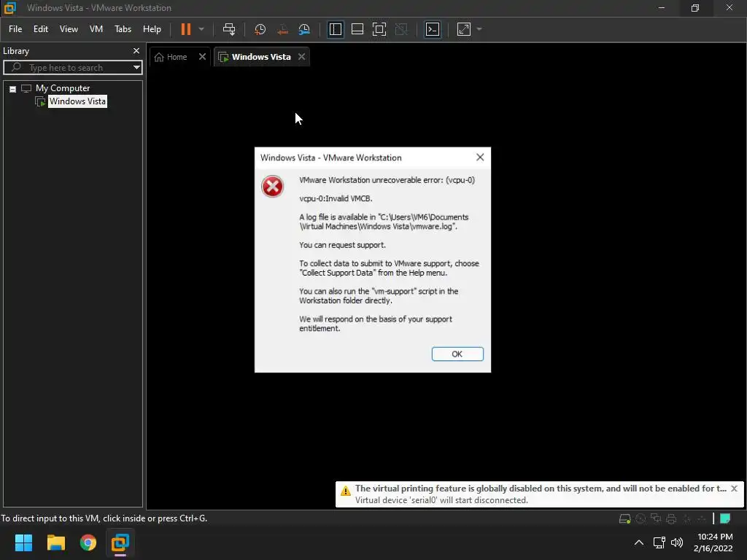Close the unrecoverable error dialog
This screenshot has height=560, width=747.
click(x=480, y=157)
